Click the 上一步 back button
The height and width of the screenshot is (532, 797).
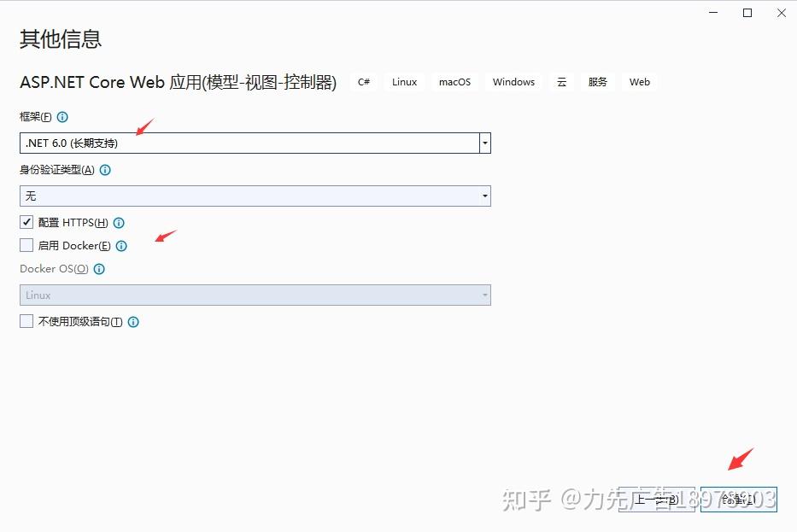tap(657, 500)
